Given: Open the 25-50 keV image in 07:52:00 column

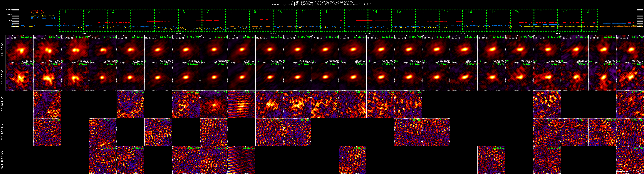Looking at the screenshot, I should (x=158, y=132).
